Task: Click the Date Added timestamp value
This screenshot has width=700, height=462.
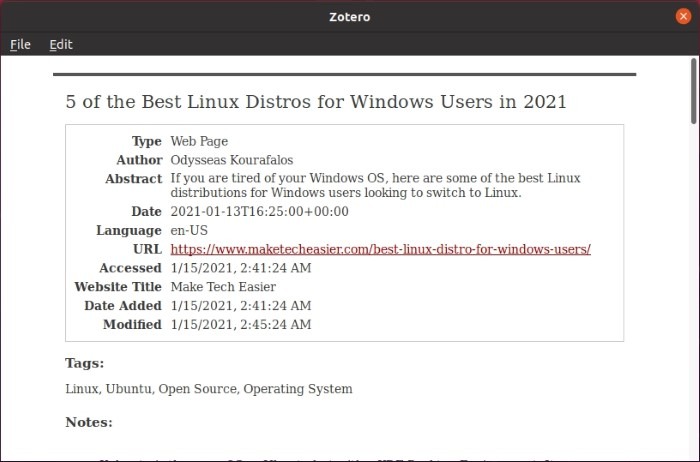Action: [x=241, y=306]
